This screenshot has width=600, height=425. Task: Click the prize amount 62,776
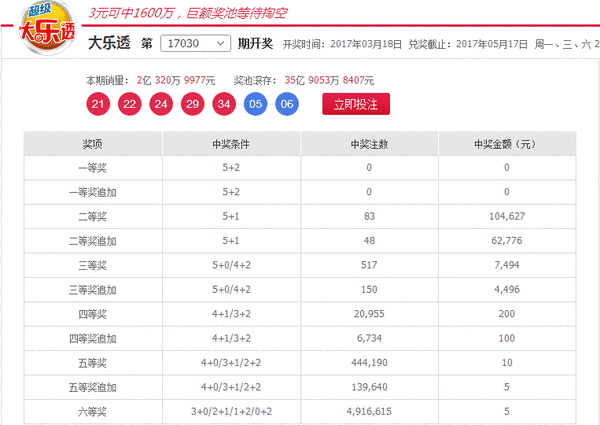(507, 241)
